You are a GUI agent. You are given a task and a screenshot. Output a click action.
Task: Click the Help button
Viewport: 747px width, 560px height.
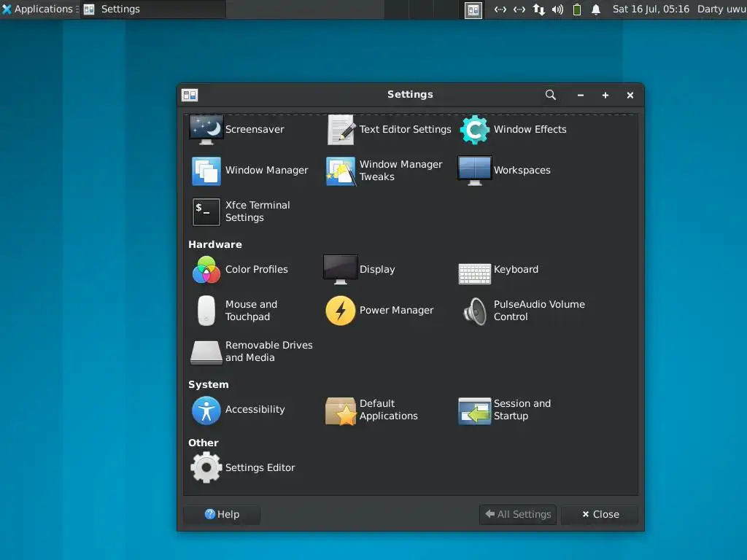tap(222, 514)
